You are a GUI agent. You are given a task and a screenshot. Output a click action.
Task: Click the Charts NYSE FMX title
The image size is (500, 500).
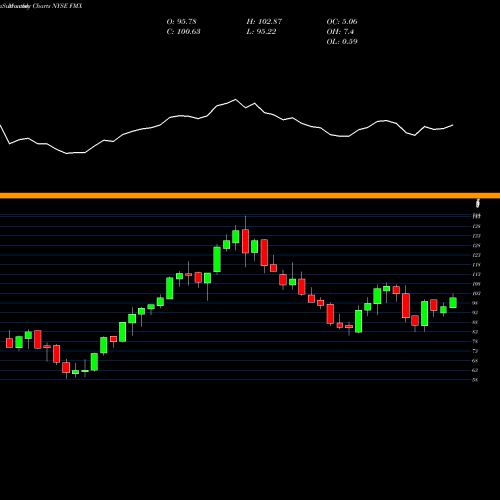[x=57, y=6]
